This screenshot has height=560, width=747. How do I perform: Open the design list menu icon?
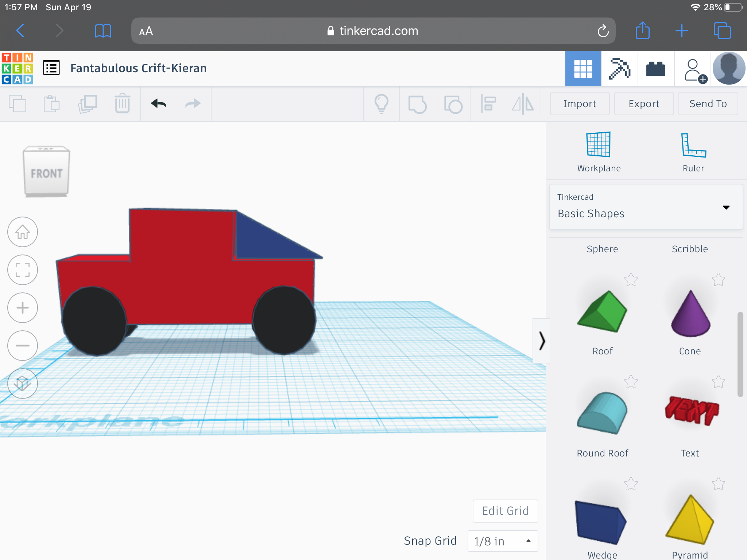51,68
